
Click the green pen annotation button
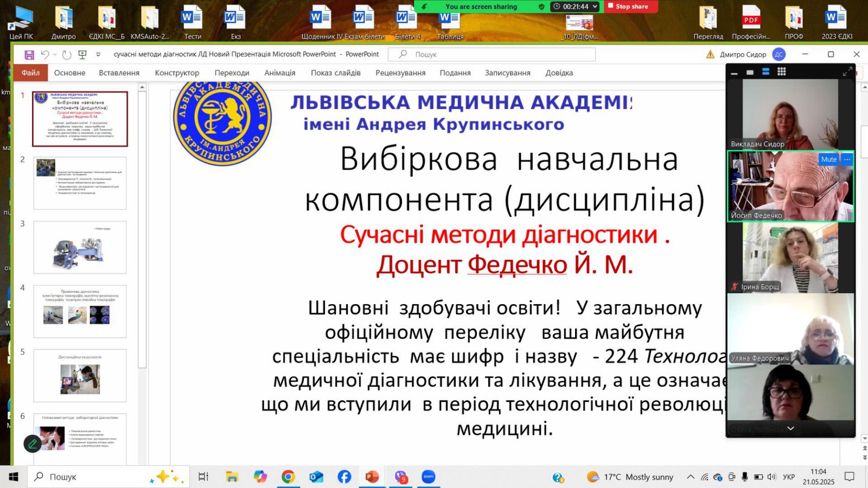(33, 444)
